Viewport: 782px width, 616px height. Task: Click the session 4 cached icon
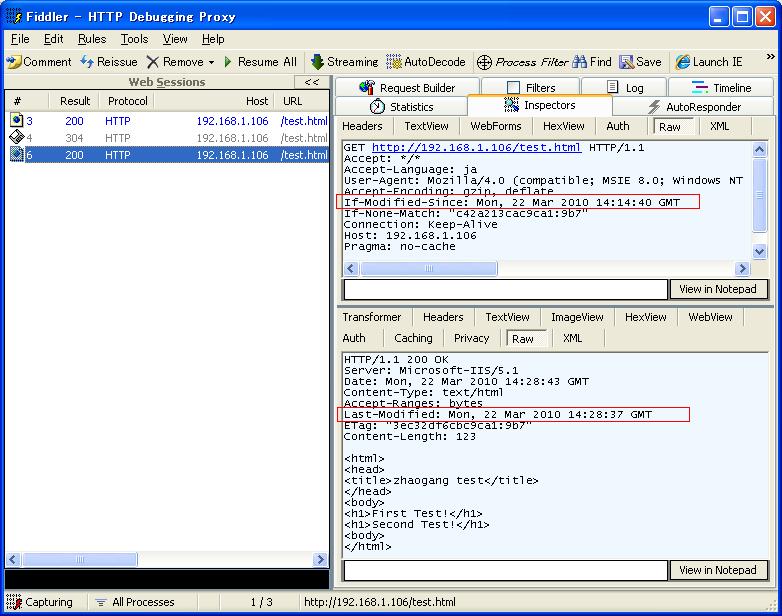16,137
